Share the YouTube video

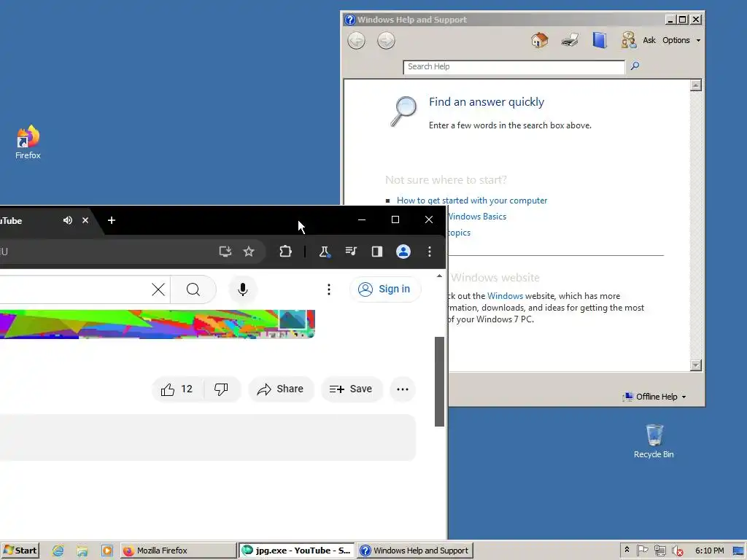point(281,389)
